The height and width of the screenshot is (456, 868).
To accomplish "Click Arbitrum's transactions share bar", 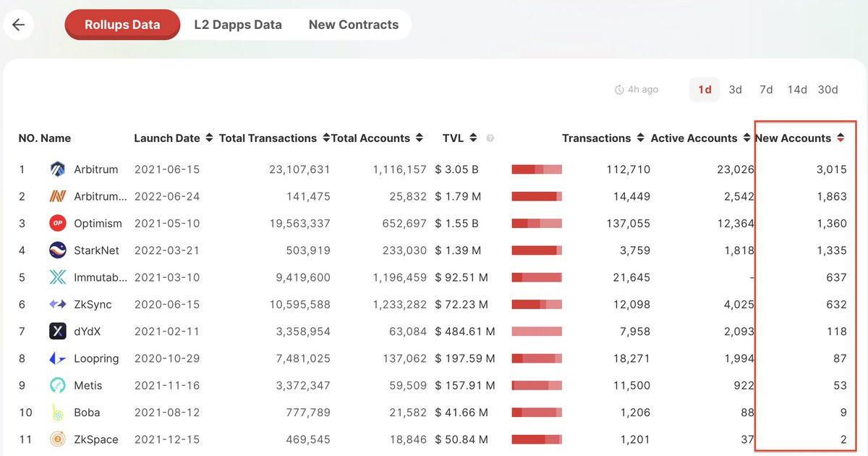I will [537, 169].
